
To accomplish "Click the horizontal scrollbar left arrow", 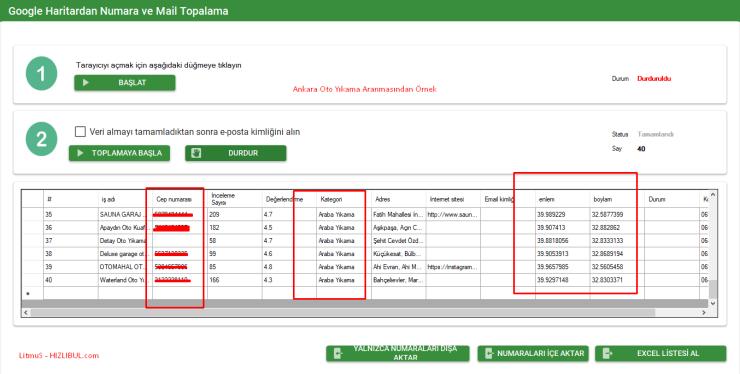I will 25,313.
